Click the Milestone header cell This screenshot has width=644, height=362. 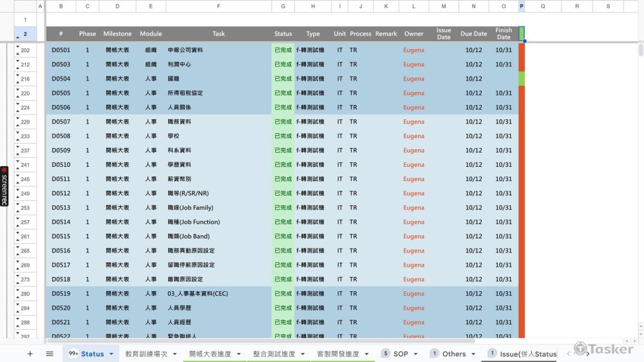pos(117,33)
